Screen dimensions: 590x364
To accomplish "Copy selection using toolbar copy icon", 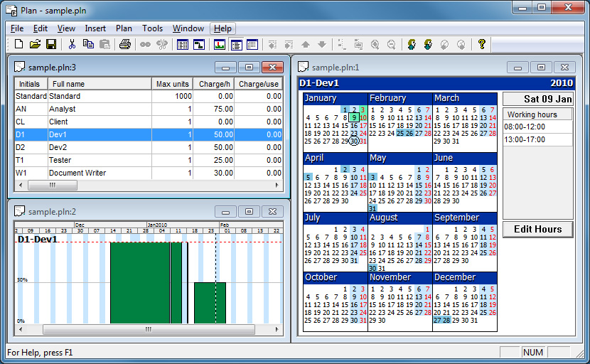I will tap(88, 44).
